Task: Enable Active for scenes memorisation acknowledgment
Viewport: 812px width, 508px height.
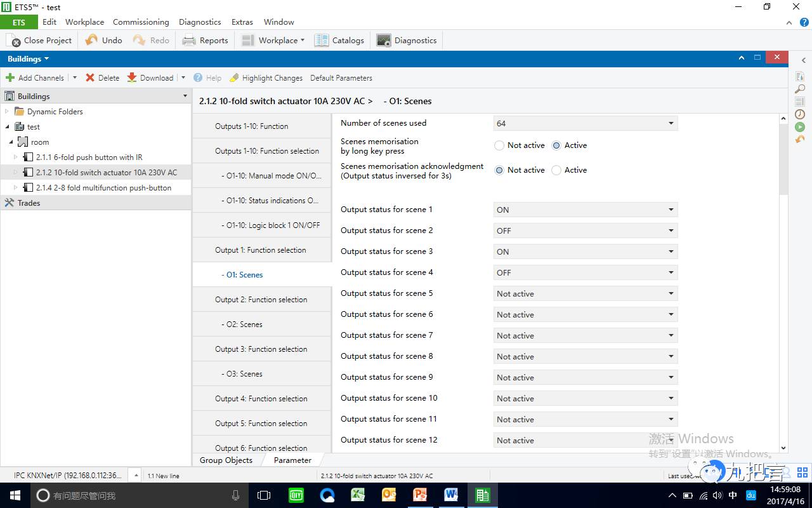Action: (556, 170)
